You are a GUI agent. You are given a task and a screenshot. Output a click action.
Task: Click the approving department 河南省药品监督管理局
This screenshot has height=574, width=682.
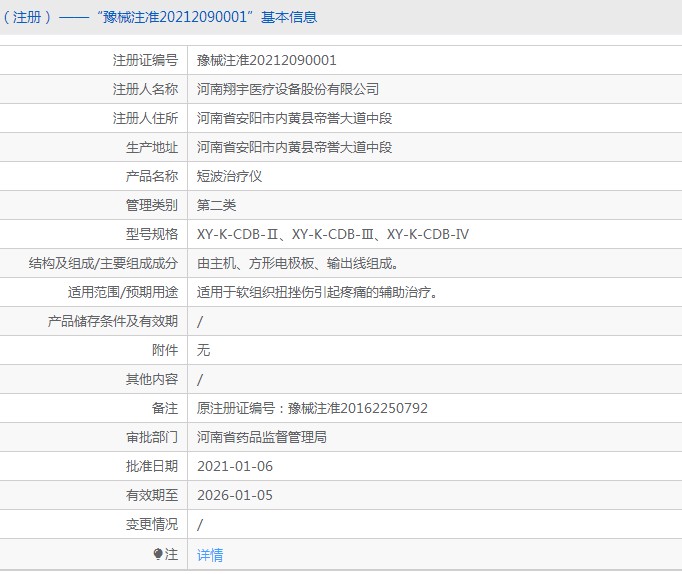(261, 437)
